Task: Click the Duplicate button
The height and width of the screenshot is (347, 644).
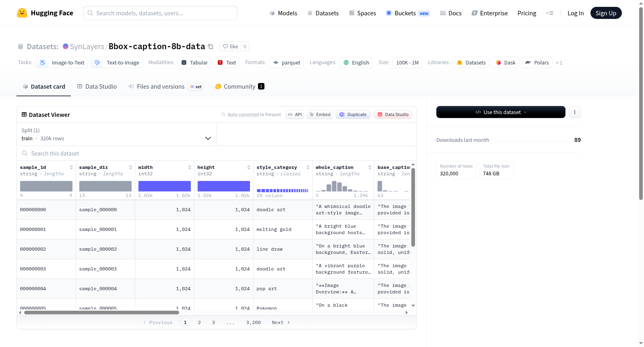Action: pos(353,114)
